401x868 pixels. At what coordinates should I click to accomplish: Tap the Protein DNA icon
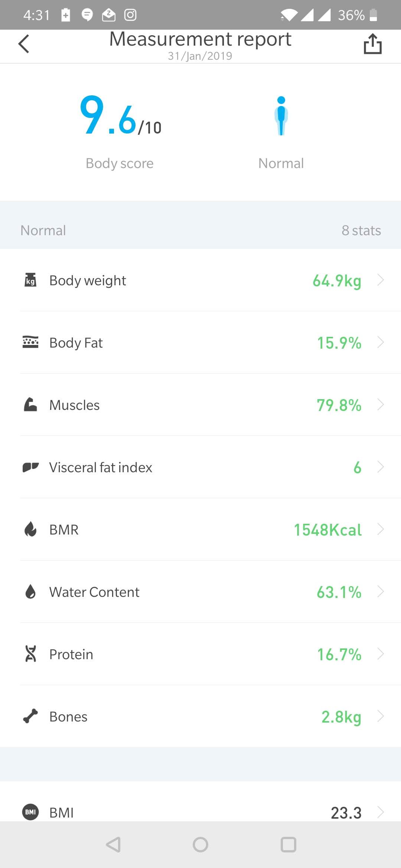pos(30,654)
